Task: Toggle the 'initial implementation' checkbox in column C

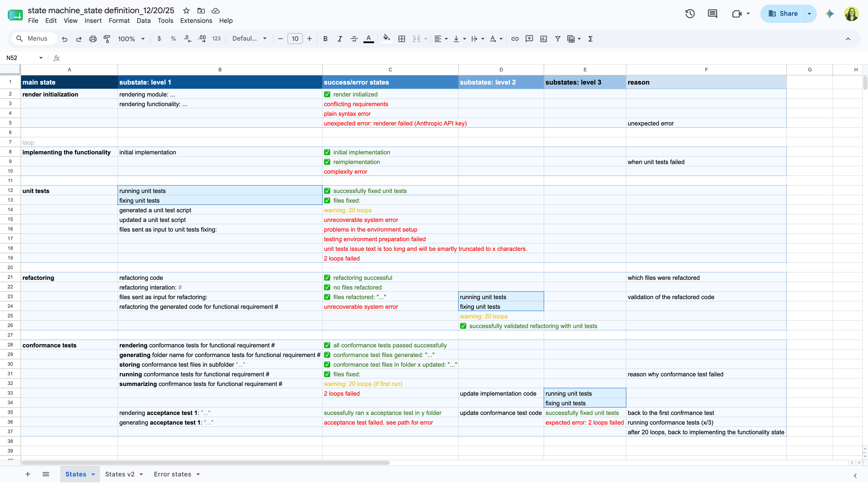Action: click(x=327, y=152)
